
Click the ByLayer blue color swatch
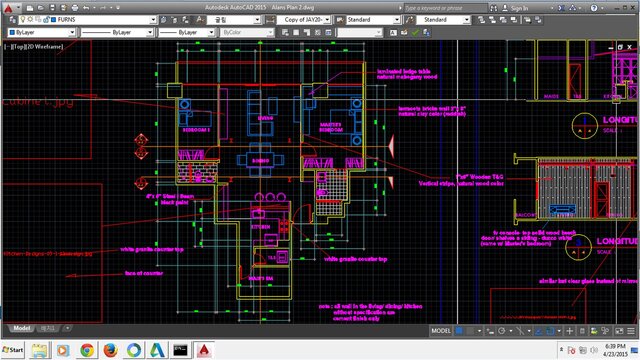(x=12, y=32)
